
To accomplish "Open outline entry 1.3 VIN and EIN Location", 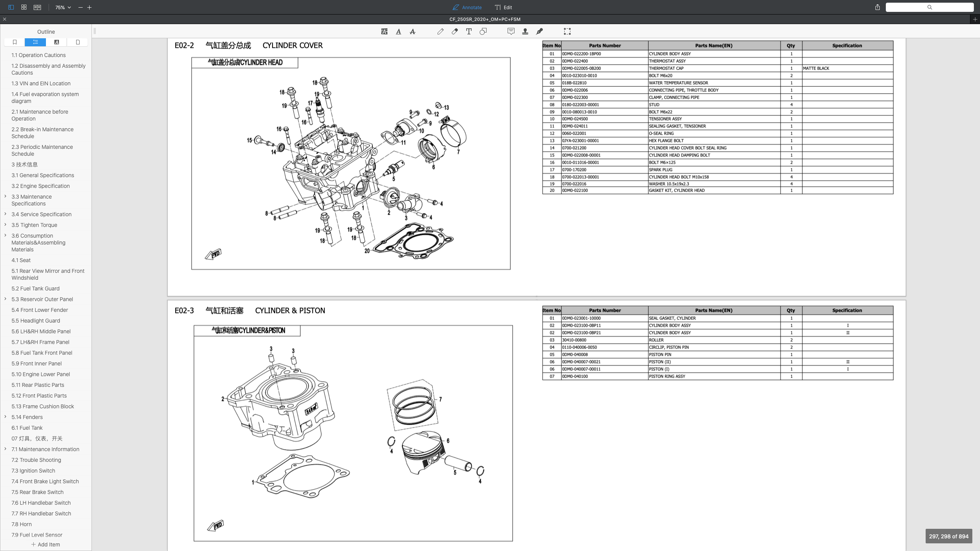I will [x=41, y=83].
